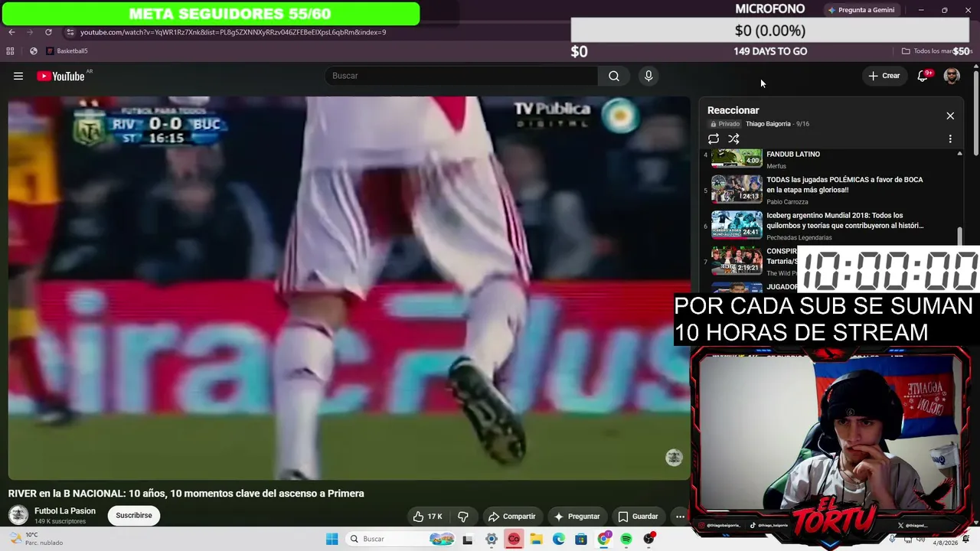Screen dimensions: 980x551
Task: Open File Explorer from the taskbar
Action: coord(537,540)
